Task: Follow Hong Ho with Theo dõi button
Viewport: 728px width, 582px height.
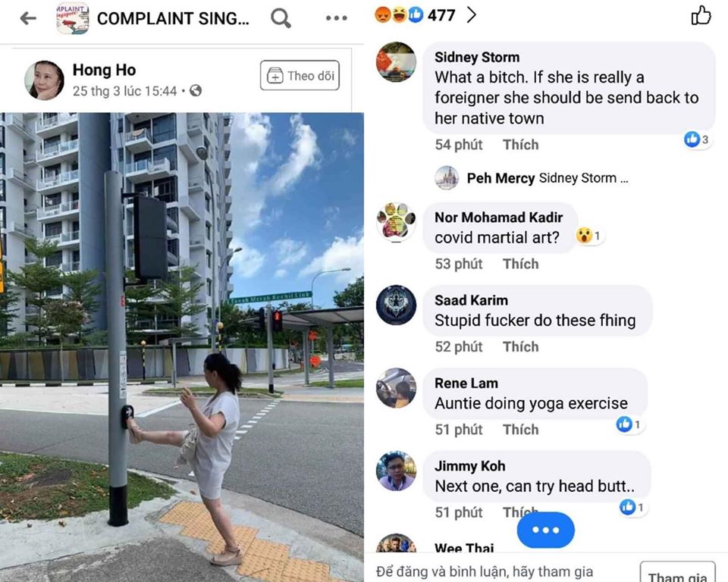Action: pyautogui.click(x=300, y=75)
